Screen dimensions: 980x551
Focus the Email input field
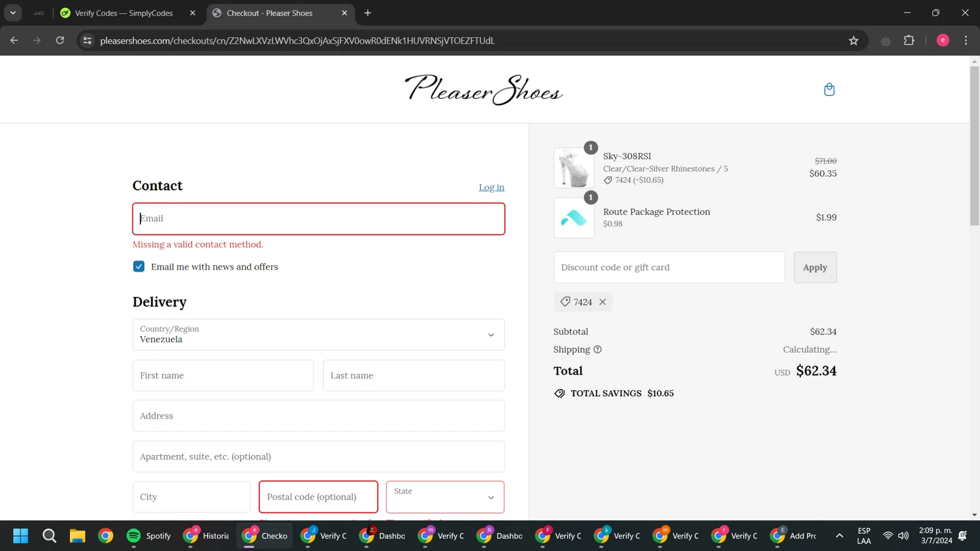coord(319,219)
